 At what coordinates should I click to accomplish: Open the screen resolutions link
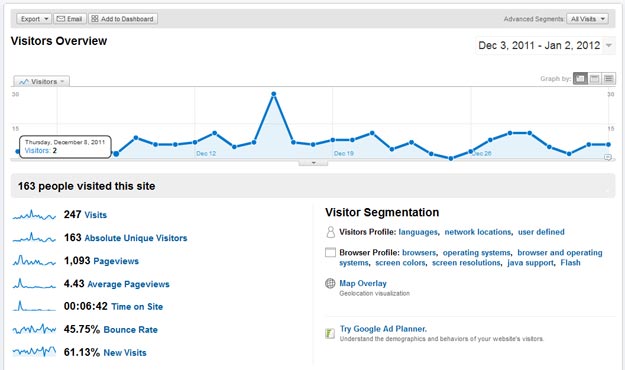pos(466,263)
